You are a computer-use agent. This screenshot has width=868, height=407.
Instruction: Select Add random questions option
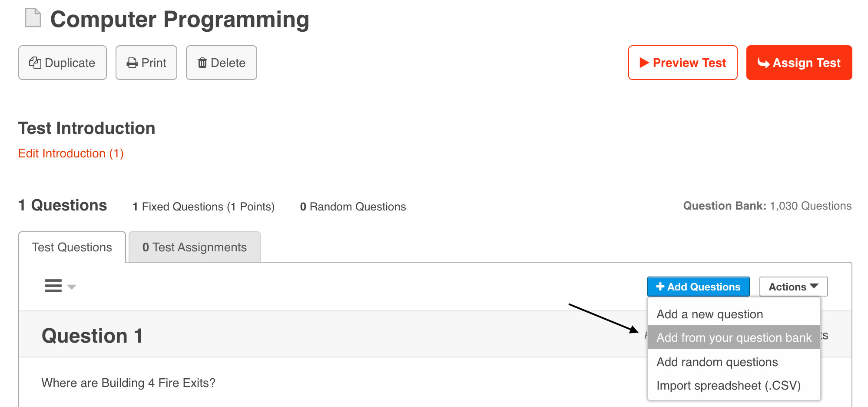tap(717, 362)
